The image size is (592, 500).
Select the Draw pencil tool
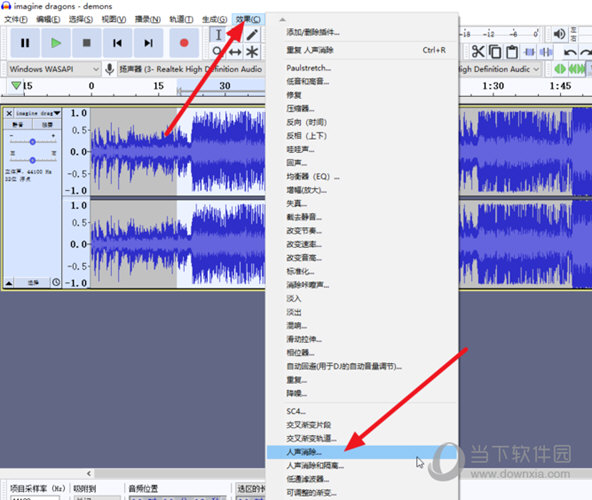tap(252, 35)
